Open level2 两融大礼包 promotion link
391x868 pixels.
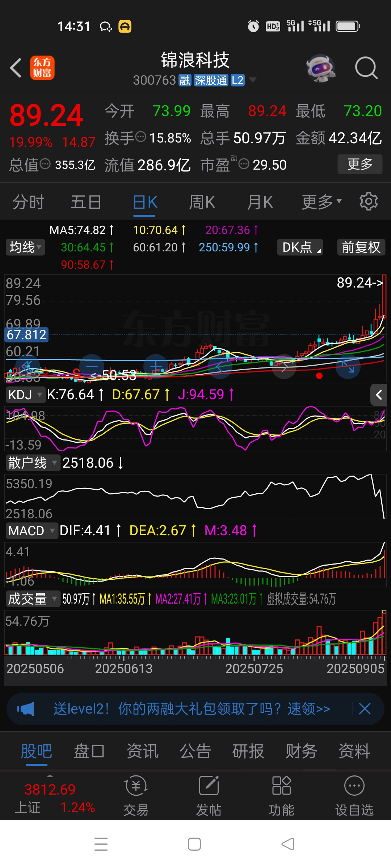coord(192,709)
